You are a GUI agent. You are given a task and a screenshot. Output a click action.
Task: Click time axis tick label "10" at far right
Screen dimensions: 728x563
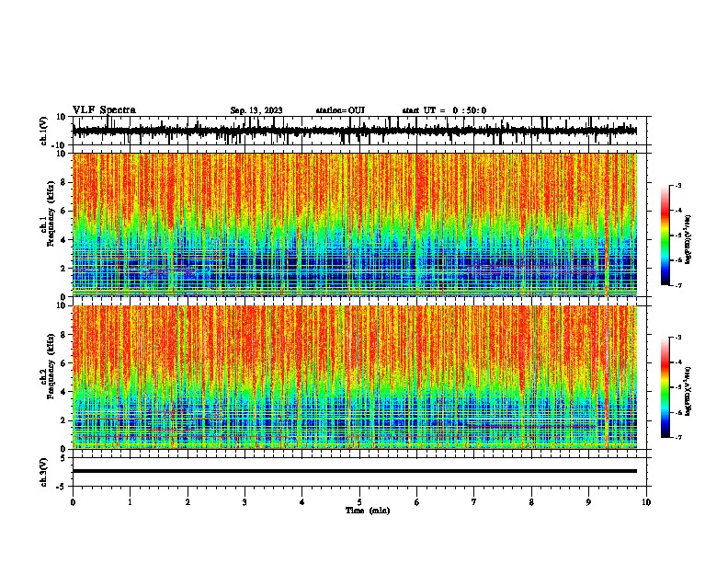[646, 502]
